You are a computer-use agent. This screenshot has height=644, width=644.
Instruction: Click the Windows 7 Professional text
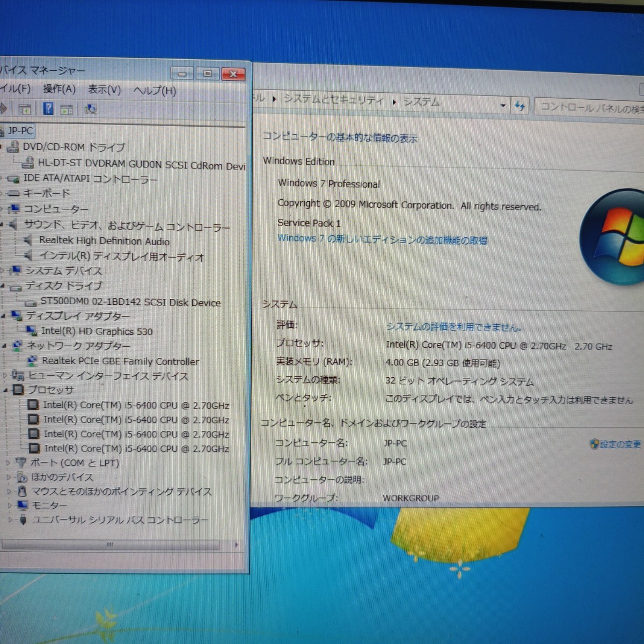[x=328, y=183]
